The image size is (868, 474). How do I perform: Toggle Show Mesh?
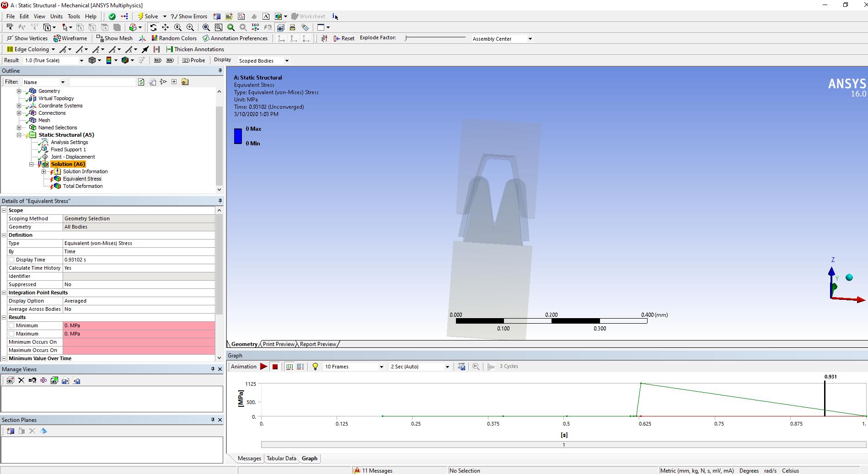pos(114,38)
